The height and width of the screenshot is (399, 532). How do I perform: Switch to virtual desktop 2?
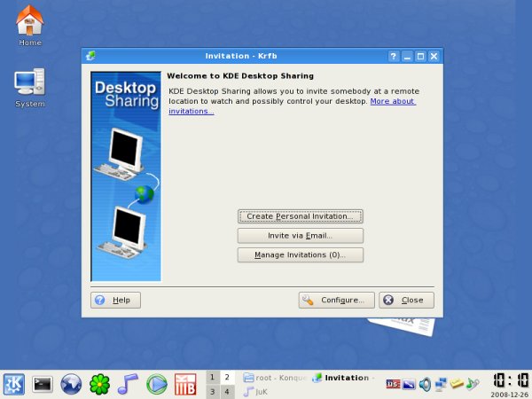(x=227, y=378)
